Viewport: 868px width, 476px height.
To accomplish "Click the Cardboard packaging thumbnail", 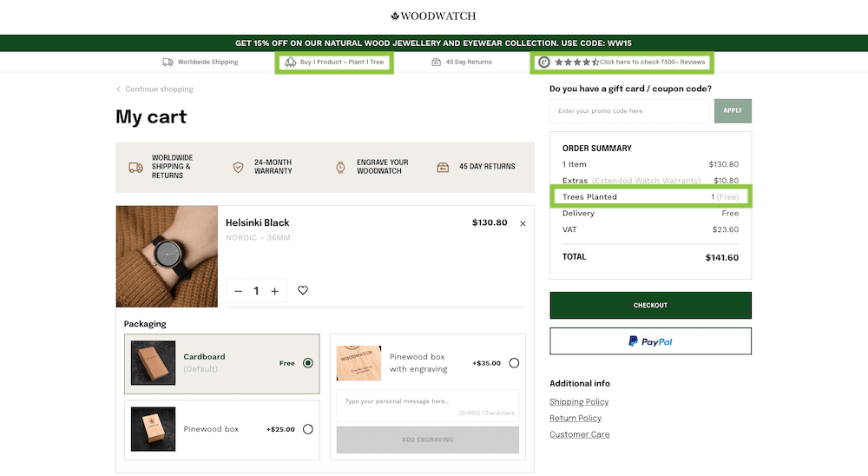I will (154, 363).
